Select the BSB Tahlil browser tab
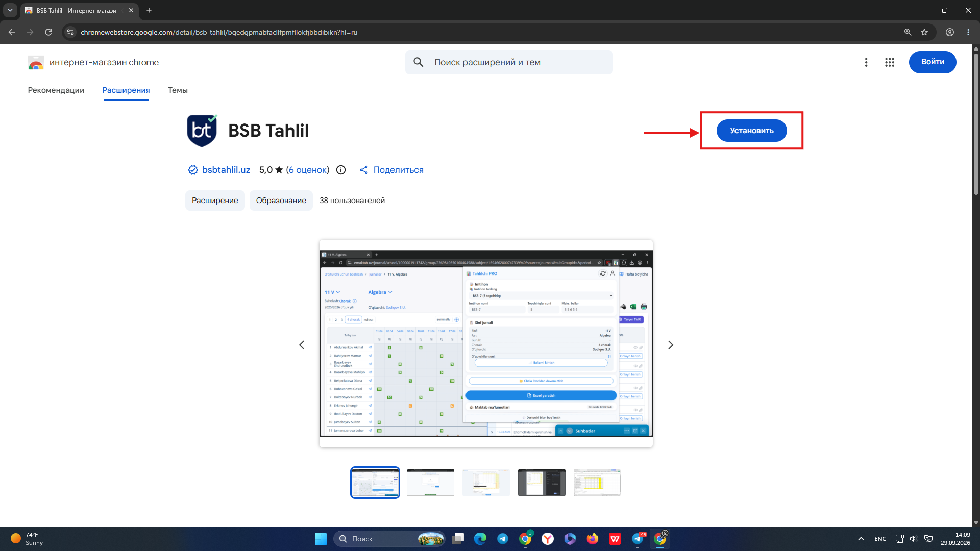 click(79, 10)
